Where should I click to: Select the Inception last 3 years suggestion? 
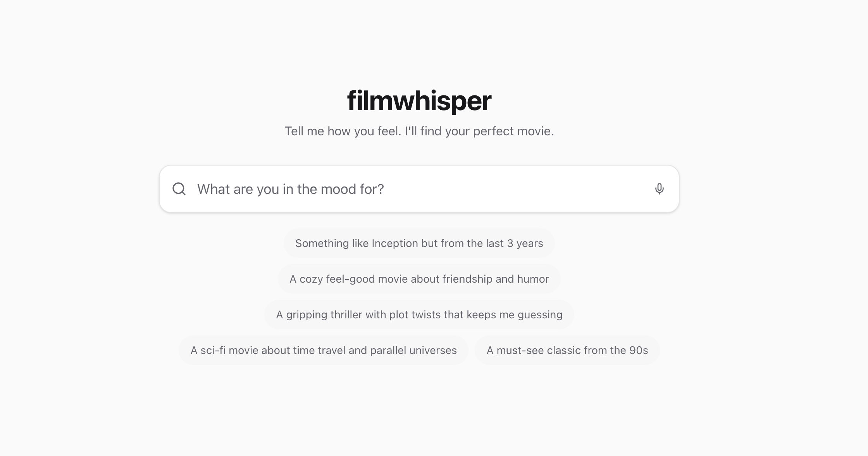(x=419, y=243)
